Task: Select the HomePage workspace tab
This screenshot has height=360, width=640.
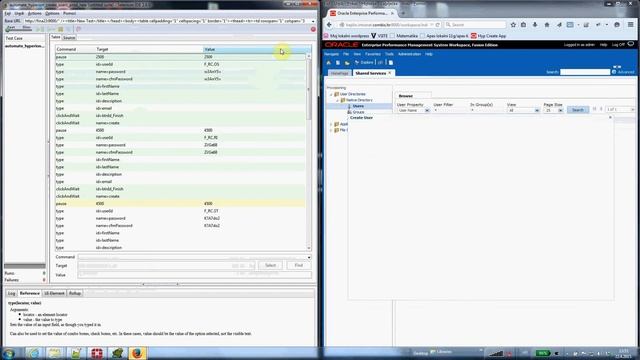Action: (340, 73)
